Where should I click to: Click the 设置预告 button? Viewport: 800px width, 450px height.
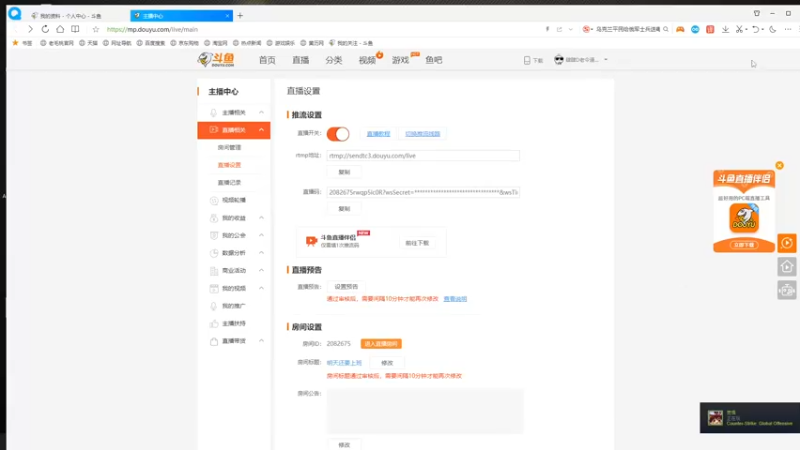pyautogui.click(x=346, y=287)
